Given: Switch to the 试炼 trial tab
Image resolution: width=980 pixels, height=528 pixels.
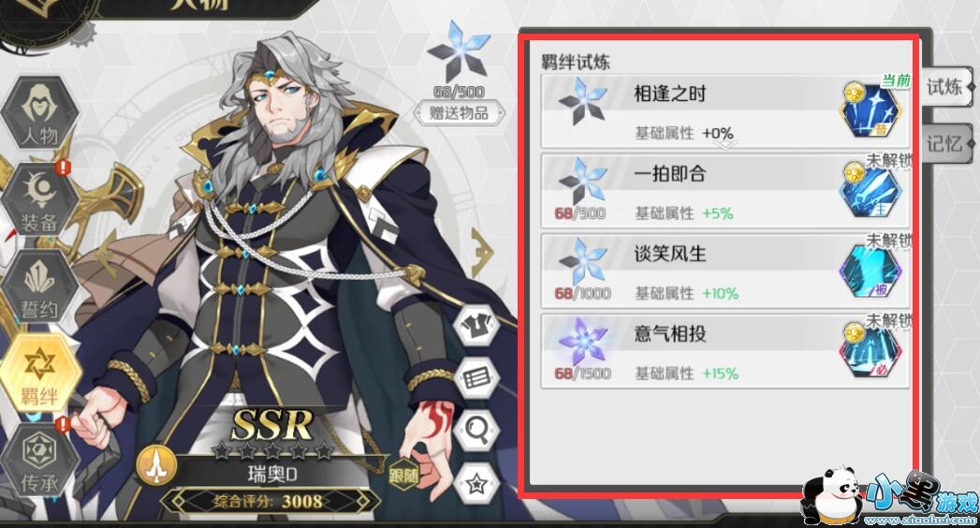Looking at the screenshot, I should (x=947, y=87).
